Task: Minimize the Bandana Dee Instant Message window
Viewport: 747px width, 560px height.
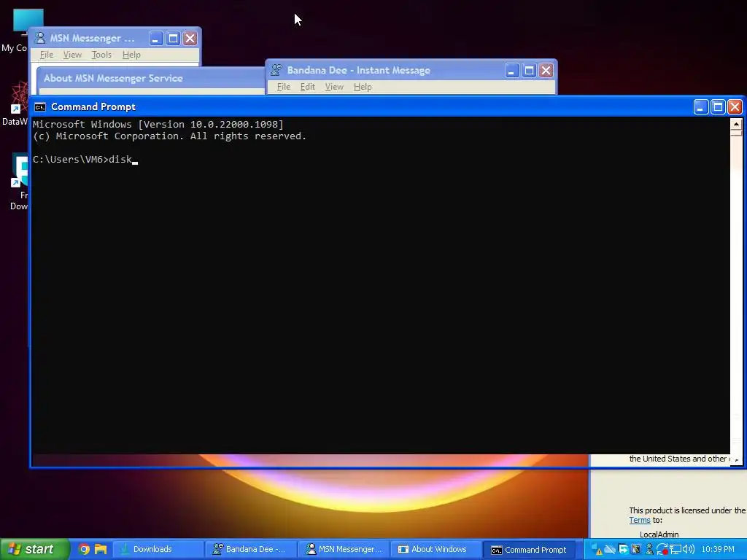Action: [511, 71]
